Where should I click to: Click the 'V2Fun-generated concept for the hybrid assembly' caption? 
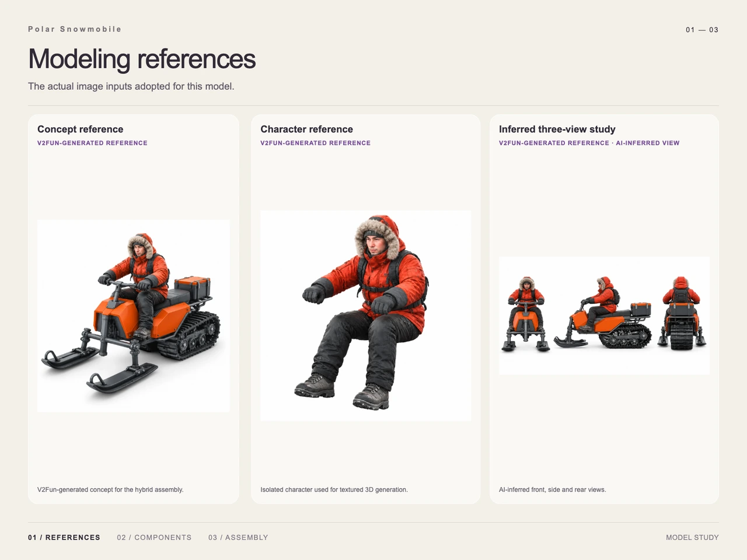click(110, 489)
